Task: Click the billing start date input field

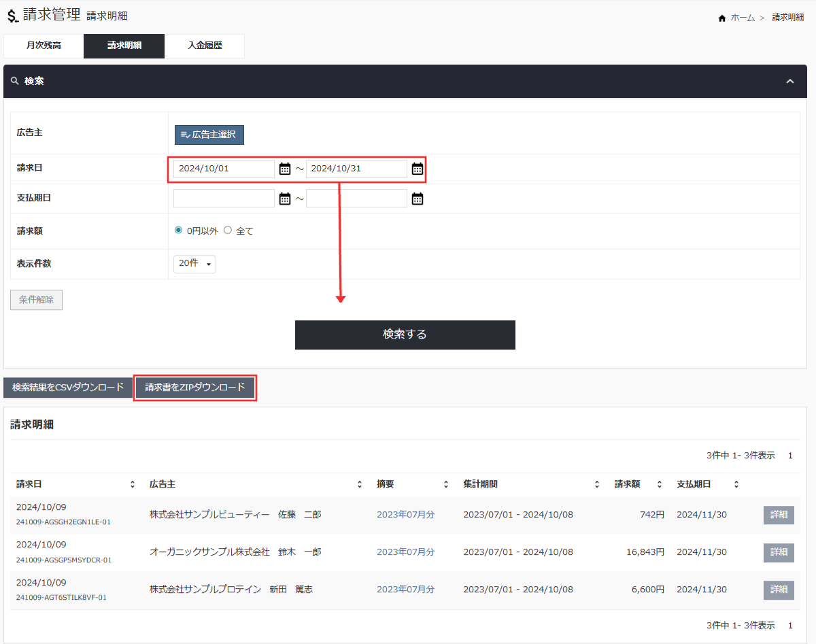Action: [224, 169]
